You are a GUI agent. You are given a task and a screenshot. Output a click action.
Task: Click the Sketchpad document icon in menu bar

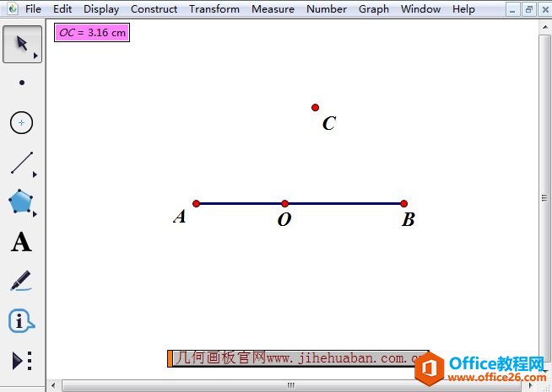(x=13, y=8)
